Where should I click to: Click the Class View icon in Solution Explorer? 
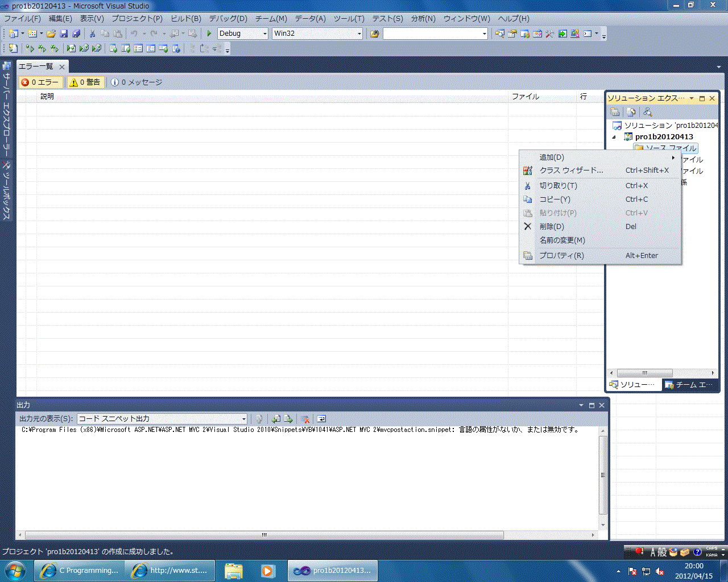tap(647, 112)
